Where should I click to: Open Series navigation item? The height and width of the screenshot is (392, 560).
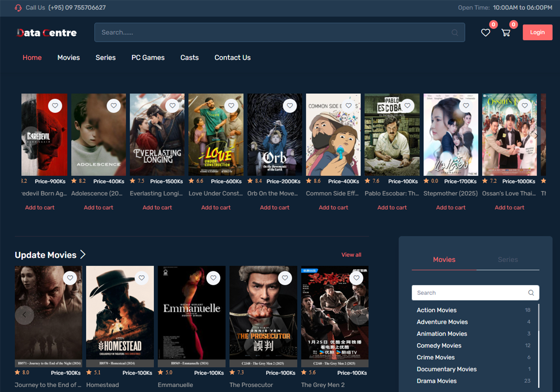[x=106, y=57]
